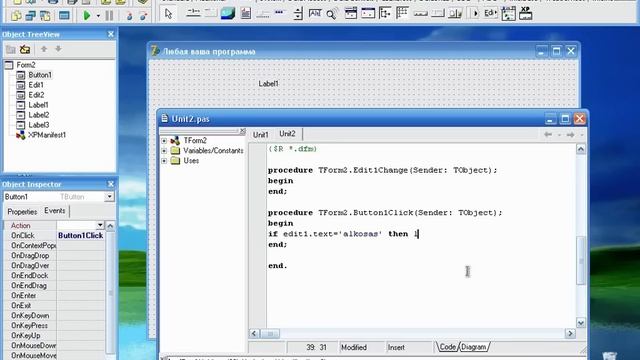Pick the XPManifest component from palette
Viewport: 640px width, 360px height.
526,13
